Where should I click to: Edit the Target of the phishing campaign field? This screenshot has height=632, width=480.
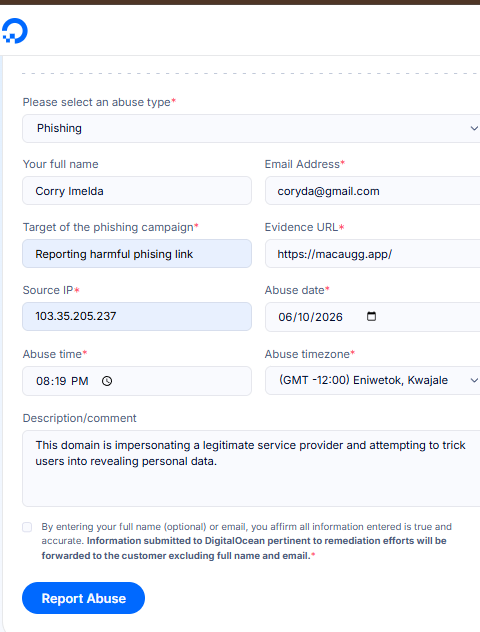coord(137,254)
